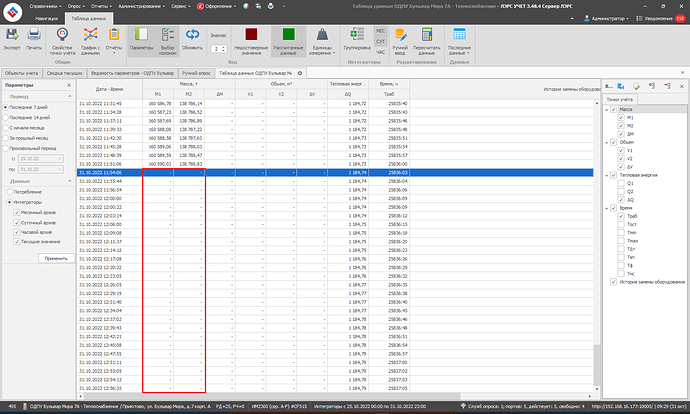Collapse the Масса tree node
Viewport: 690px width, 414px height.
tap(607, 109)
